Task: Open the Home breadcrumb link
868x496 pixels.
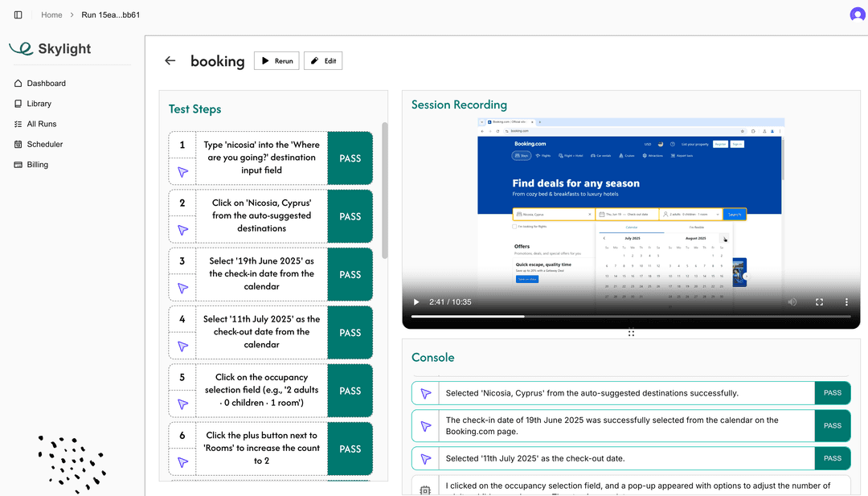Action: [x=51, y=15]
